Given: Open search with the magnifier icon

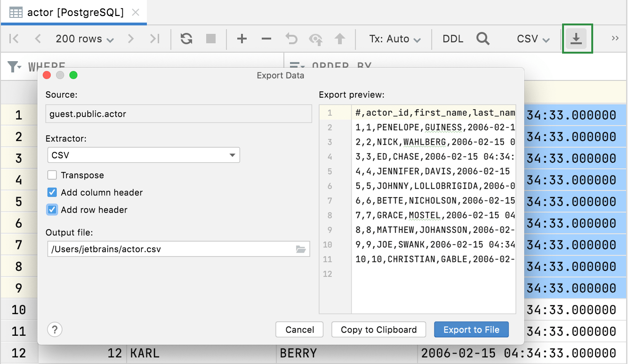Looking at the screenshot, I should tap(483, 39).
